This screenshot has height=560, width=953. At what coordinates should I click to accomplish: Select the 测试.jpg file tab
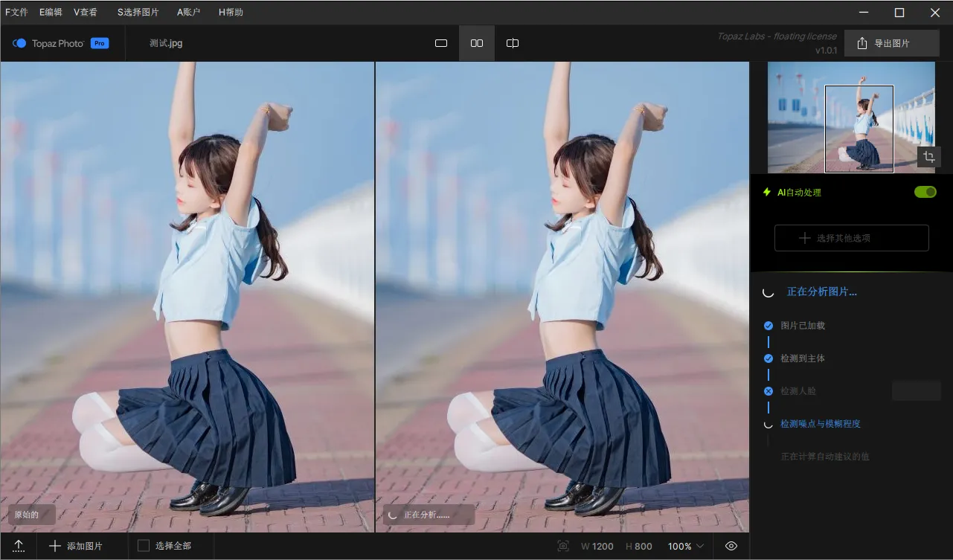(x=166, y=43)
